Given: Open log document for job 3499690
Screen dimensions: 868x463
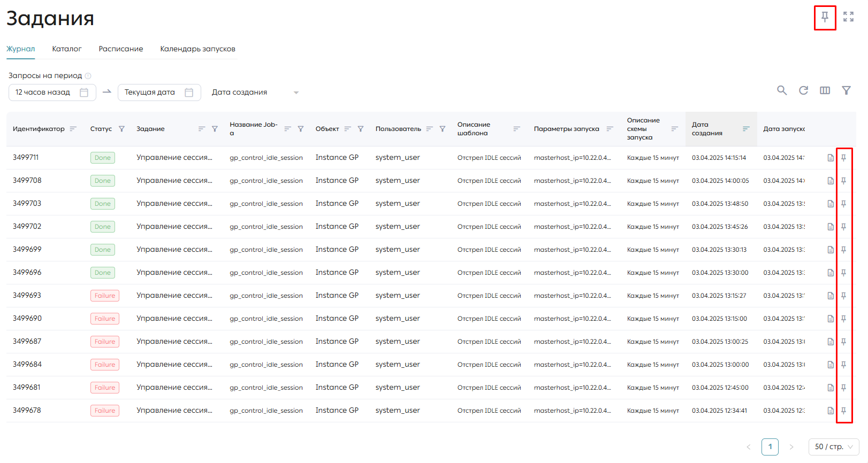Looking at the screenshot, I should (831, 319).
